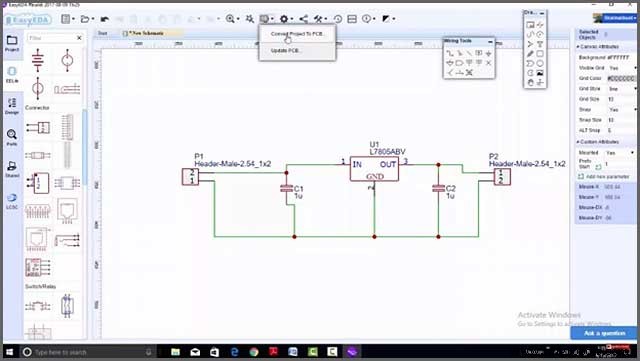This screenshot has width=640, height=361.
Task: Open the Snap dropdown
Action: click(622, 109)
